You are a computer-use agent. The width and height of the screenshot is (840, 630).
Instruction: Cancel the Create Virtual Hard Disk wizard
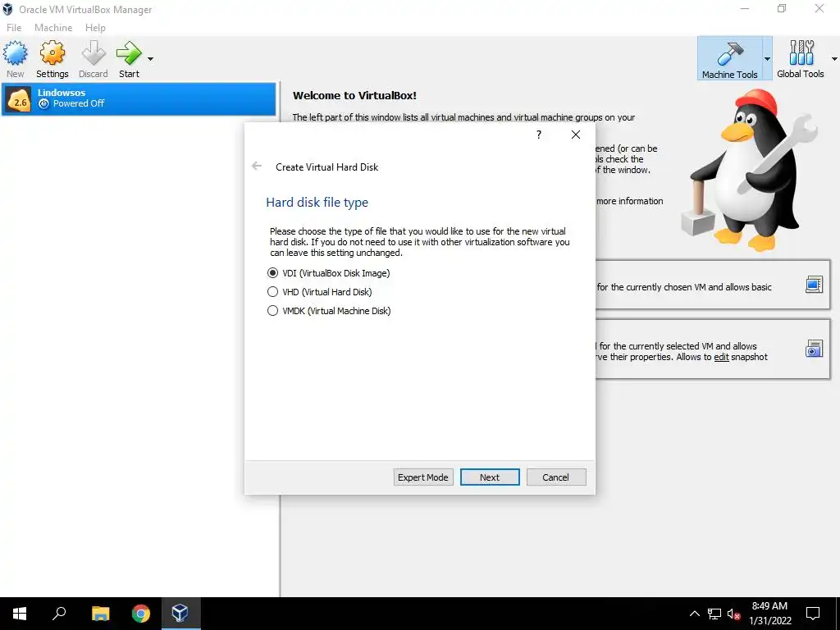556,477
